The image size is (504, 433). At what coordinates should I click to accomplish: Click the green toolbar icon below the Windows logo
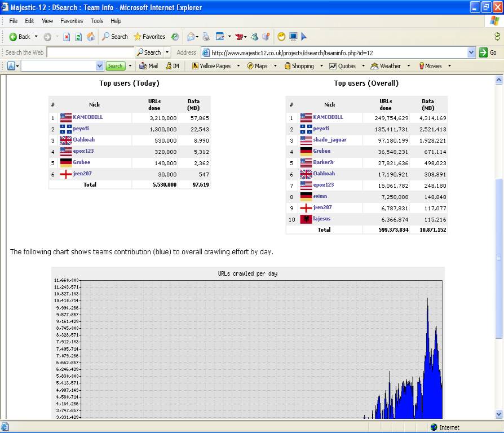coord(497,36)
